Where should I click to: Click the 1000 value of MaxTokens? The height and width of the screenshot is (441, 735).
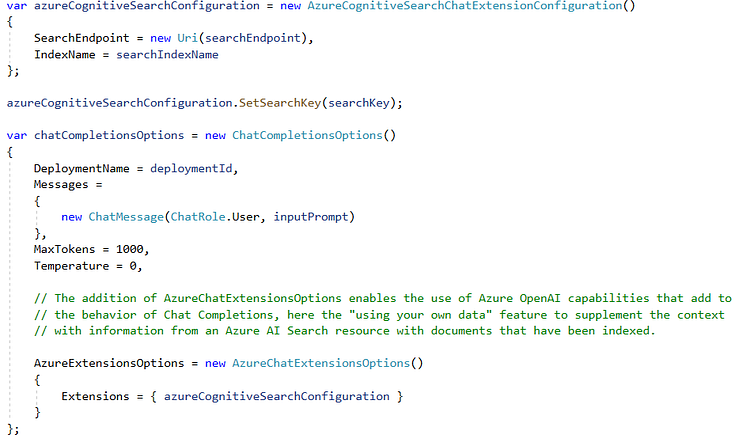(129, 249)
